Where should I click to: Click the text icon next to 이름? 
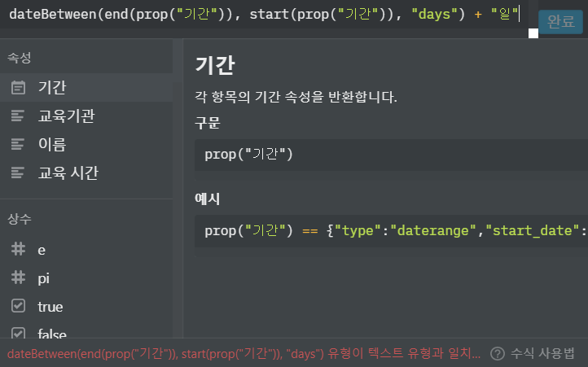coord(18,144)
